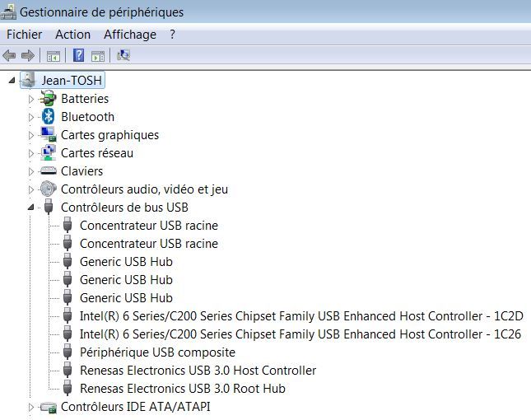Click USB icon beside 1C26 host controller
The image size is (531, 420).
coord(68,334)
